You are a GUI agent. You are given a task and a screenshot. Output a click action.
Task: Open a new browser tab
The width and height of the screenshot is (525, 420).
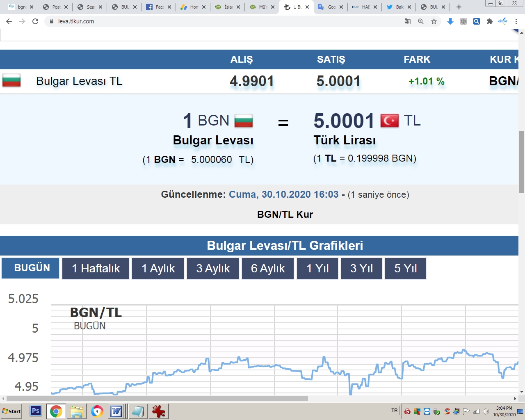[x=459, y=7]
